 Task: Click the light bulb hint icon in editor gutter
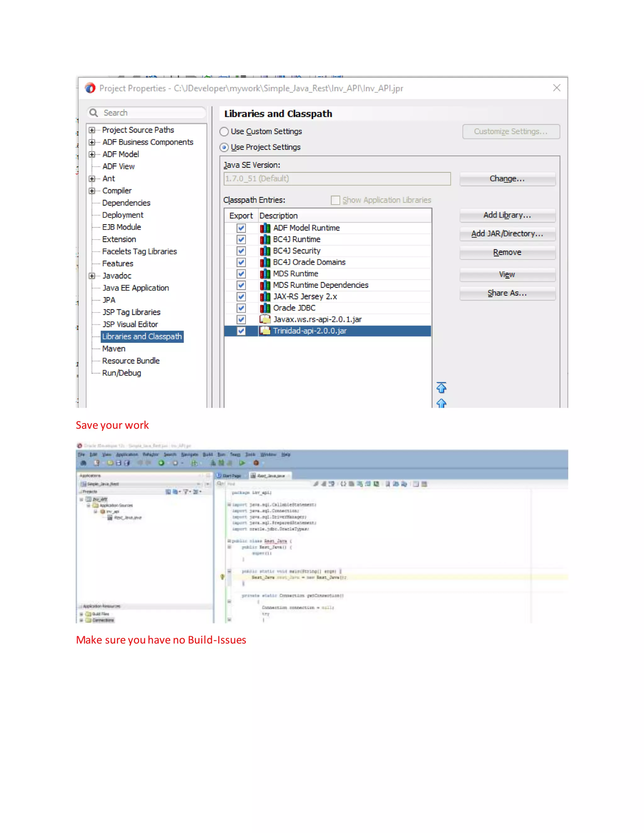(222, 577)
